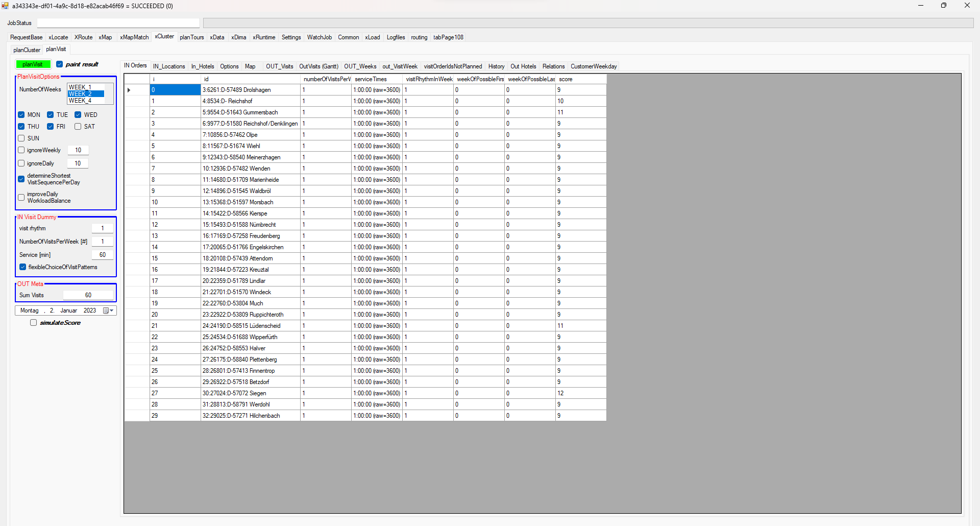Open the CustomerWeekday tab
Viewport: 980px width, 526px height.
pos(593,66)
